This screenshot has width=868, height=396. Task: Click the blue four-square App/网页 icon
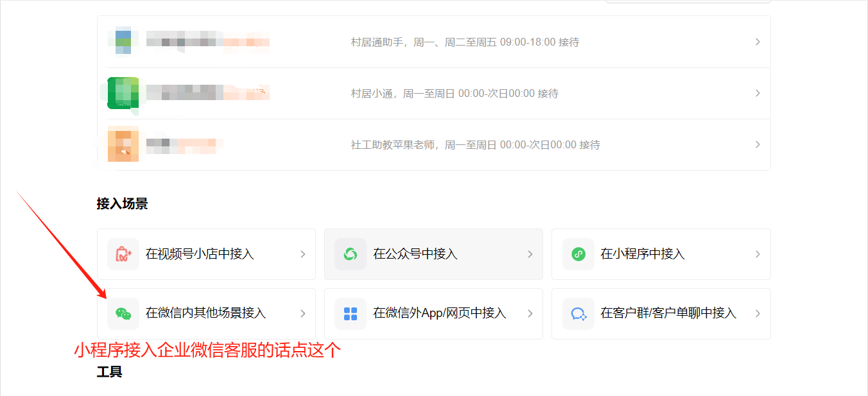click(x=351, y=313)
